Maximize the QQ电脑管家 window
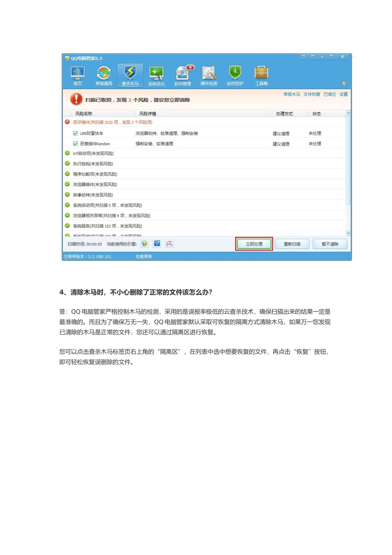This screenshot has width=392, height=555. click(331, 57)
